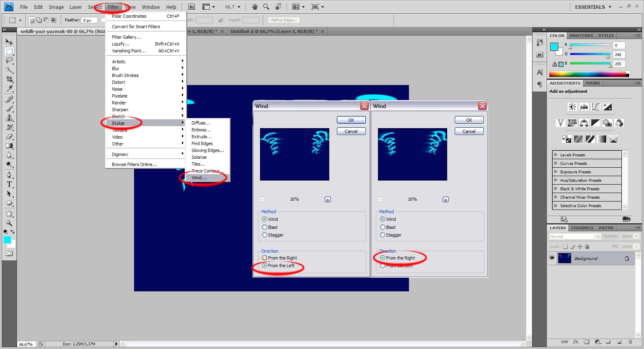Viewport: 644px width, 349px height.
Task: Click Lock all icon in Layers panel
Action: [587, 247]
